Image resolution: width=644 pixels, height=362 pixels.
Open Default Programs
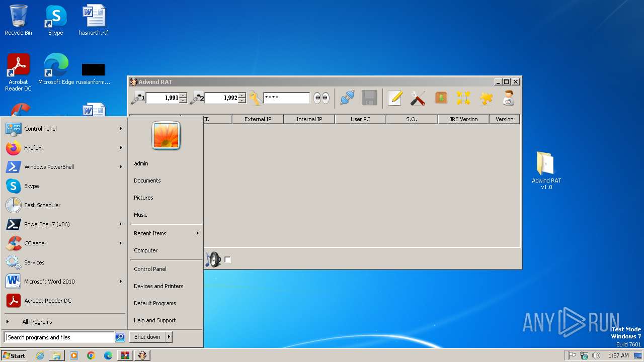tap(155, 303)
